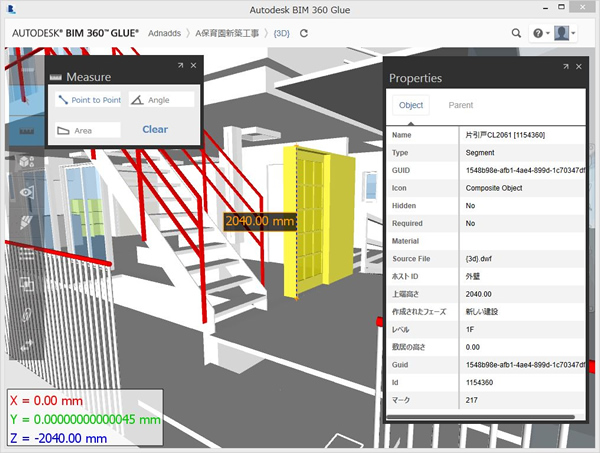Expand the user profile dropdown arrow
Image resolution: width=600 pixels, height=453 pixels.
click(x=573, y=33)
